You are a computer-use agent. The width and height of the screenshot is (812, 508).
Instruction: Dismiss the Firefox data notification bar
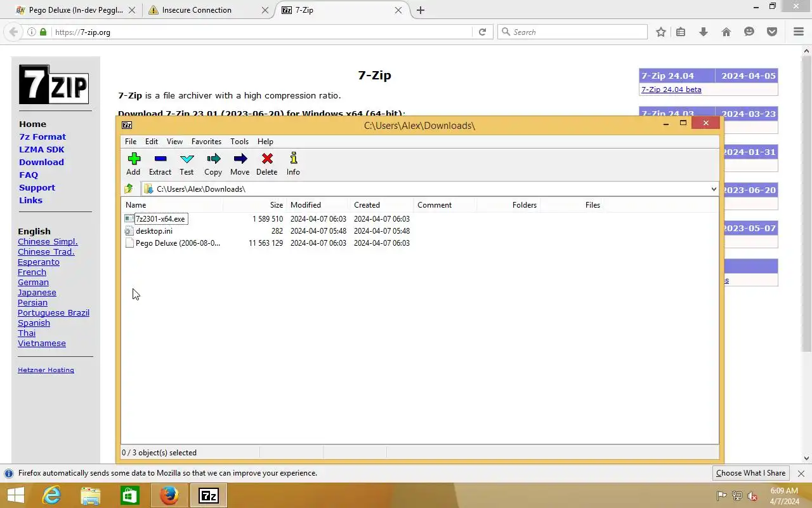[x=801, y=473]
